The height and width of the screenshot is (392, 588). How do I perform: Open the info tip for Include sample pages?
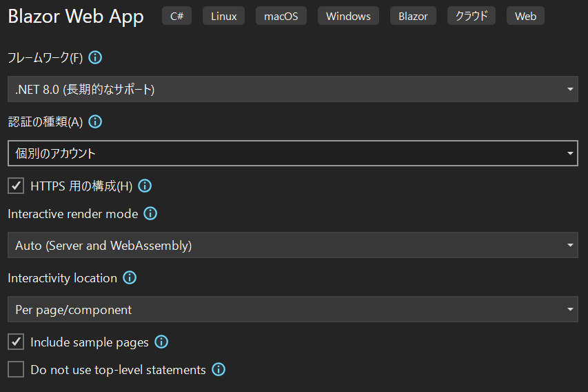coord(161,342)
